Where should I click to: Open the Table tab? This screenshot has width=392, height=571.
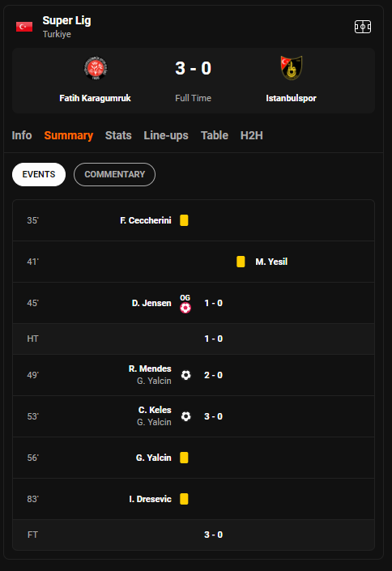coord(215,135)
